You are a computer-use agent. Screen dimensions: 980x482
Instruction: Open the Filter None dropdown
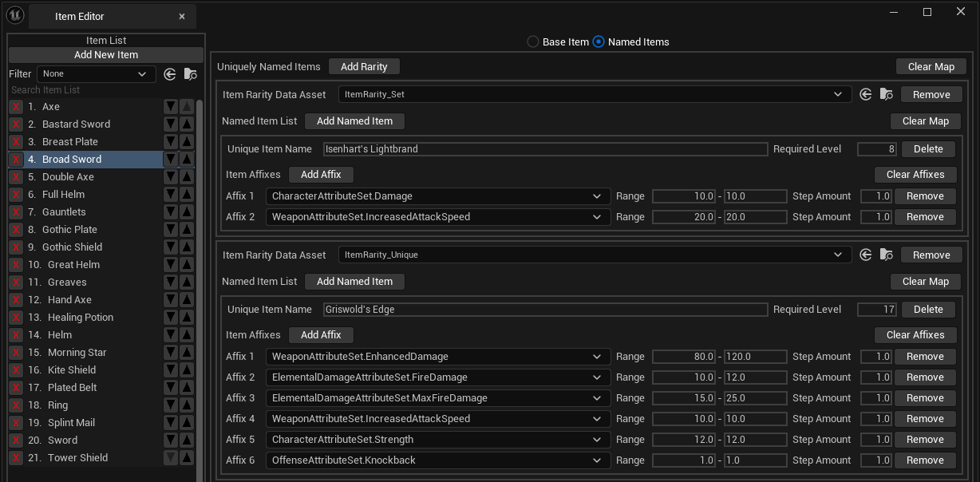pyautogui.click(x=97, y=74)
